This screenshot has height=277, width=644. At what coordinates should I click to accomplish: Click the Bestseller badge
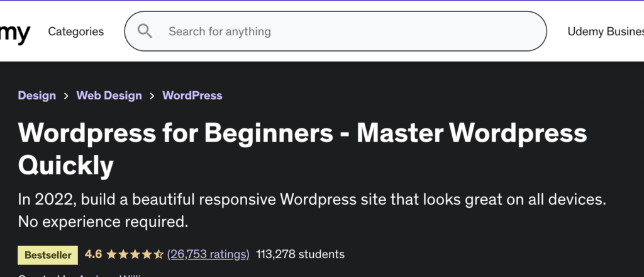(48, 255)
